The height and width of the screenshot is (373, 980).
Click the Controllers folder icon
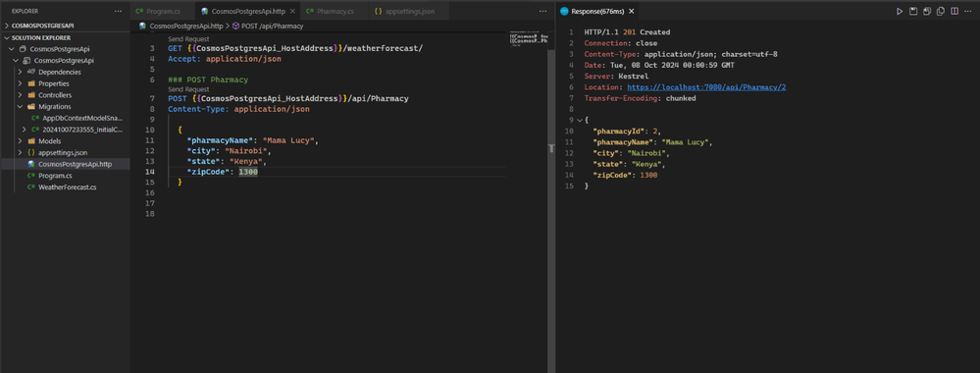click(31, 95)
